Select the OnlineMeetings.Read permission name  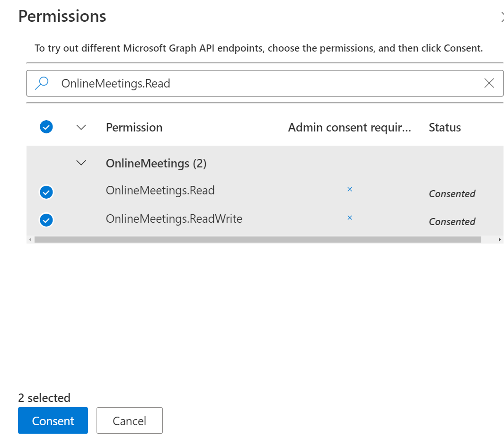(160, 190)
